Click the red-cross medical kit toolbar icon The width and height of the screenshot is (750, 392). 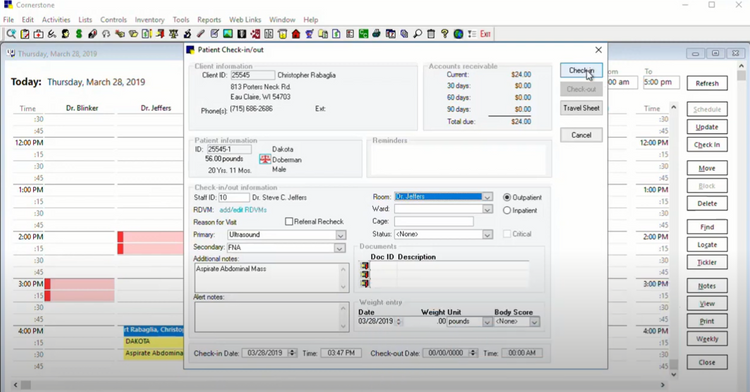[x=38, y=34]
